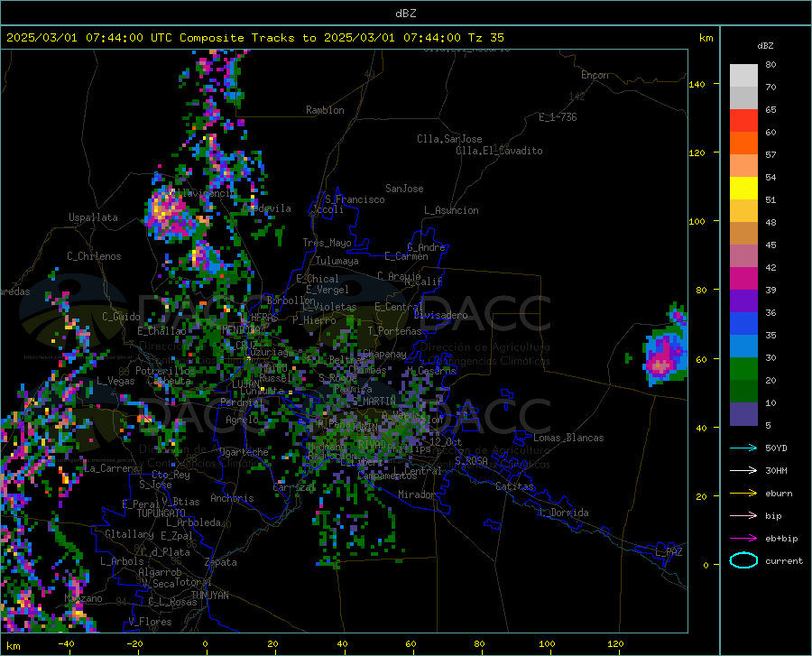Click the 'Ramblon' map label
Viewport: 812px width, 656px height.
click(x=325, y=110)
